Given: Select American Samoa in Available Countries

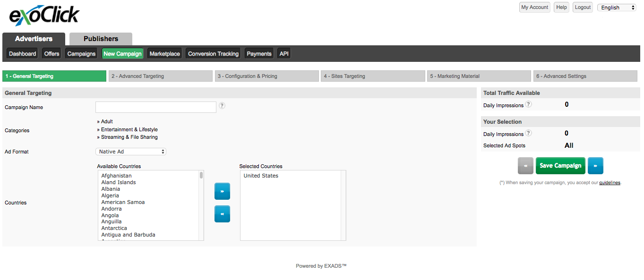Looking at the screenshot, I should 123,202.
